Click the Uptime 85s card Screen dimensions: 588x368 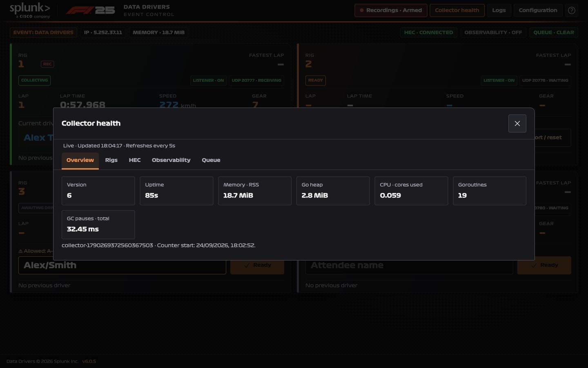(x=176, y=191)
